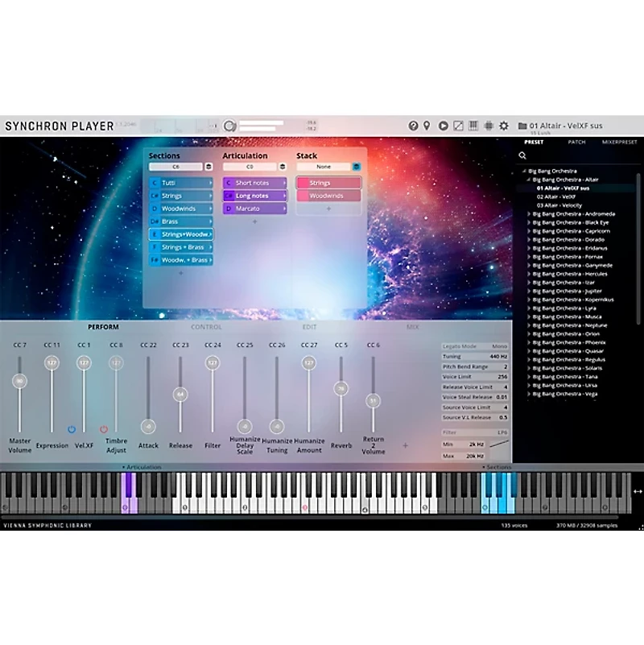Enable the Marcato articulation
This screenshot has height=645, width=644.
coord(252,209)
